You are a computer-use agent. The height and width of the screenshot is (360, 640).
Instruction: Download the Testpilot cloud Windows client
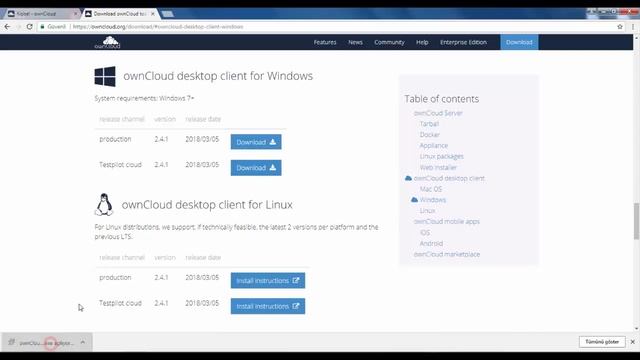pos(256,168)
